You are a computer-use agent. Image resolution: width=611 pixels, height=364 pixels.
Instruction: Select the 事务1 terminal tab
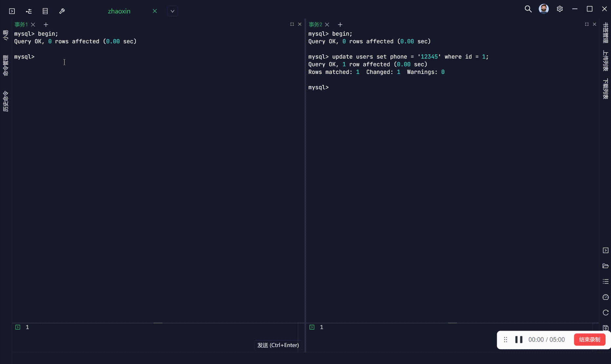pos(21,25)
